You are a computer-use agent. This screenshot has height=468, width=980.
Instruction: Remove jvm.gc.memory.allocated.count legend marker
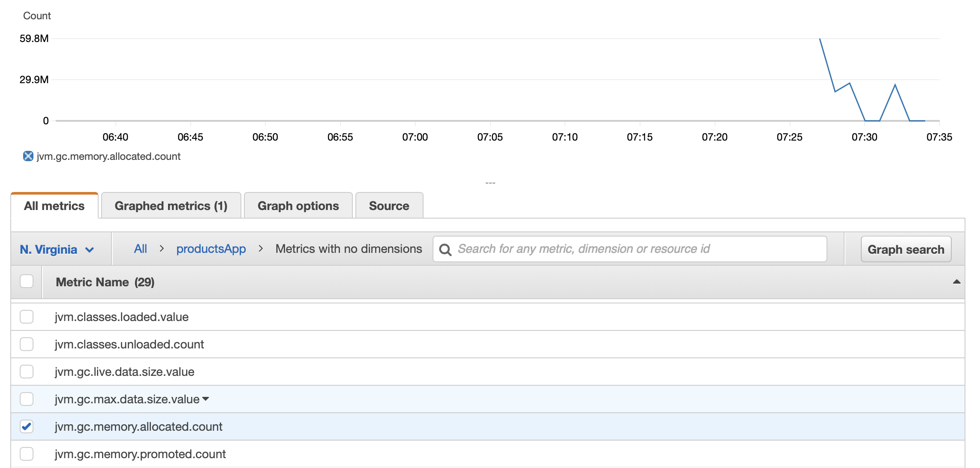coord(28,156)
